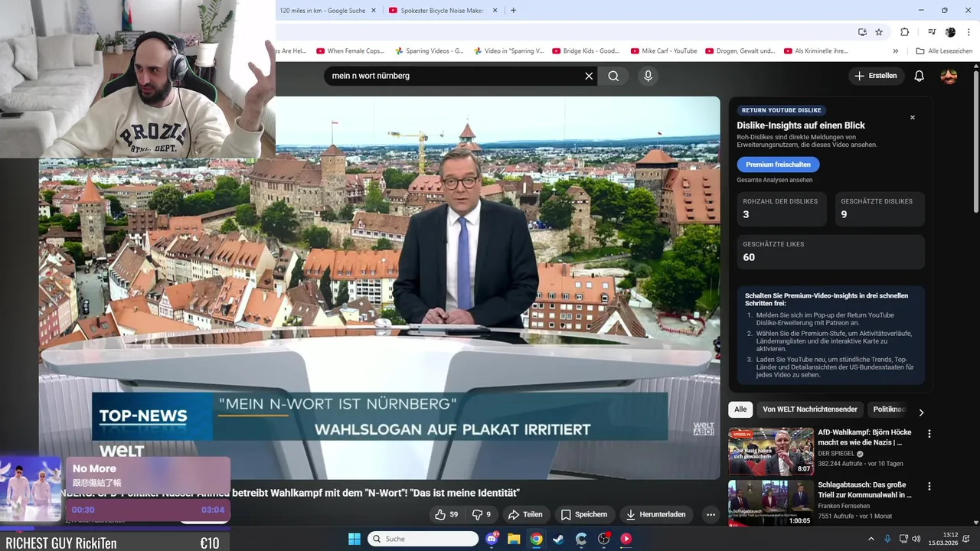Click the Chrome taskbar icon
Image resolution: width=980 pixels, height=551 pixels.
pyautogui.click(x=536, y=539)
